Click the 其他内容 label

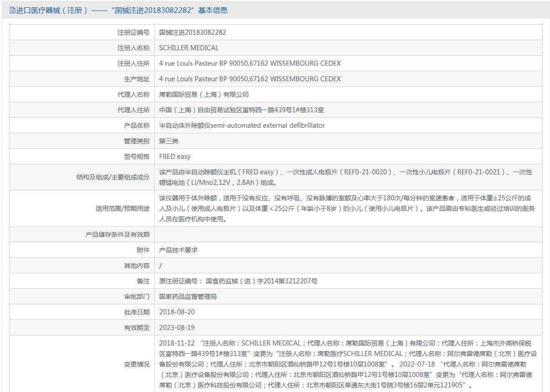(x=137, y=266)
